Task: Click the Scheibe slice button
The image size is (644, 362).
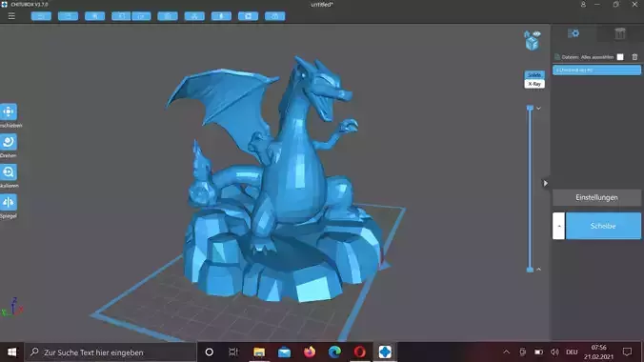Action: [603, 226]
